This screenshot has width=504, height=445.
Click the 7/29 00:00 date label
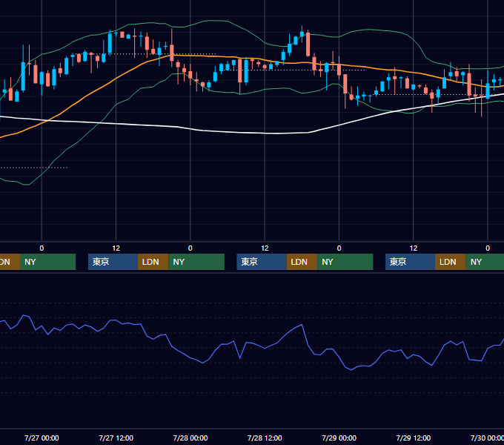click(x=339, y=438)
